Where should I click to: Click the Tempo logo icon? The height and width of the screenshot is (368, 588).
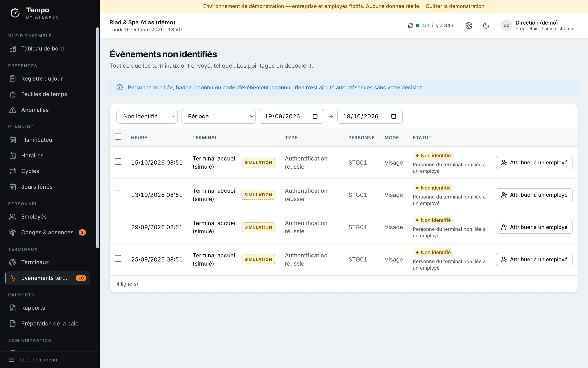15,13
